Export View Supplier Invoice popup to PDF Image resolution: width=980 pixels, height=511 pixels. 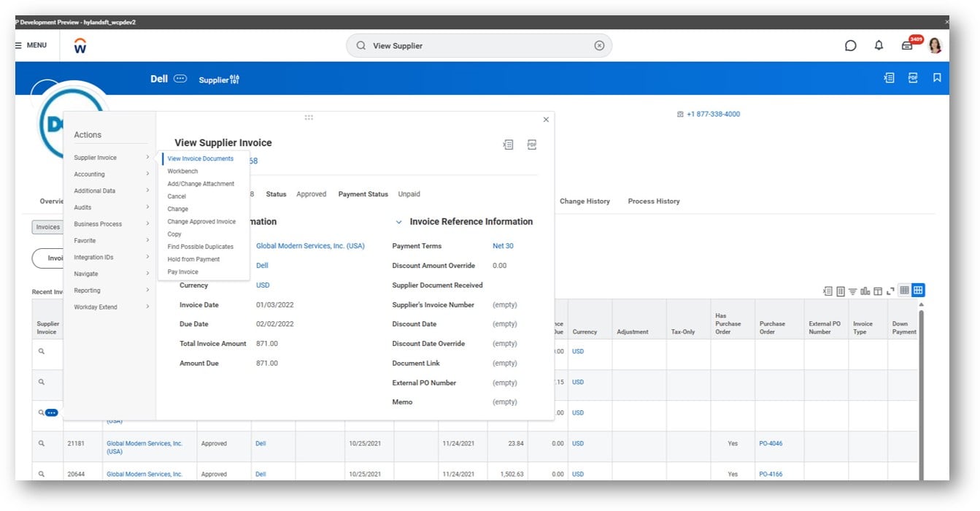532,145
